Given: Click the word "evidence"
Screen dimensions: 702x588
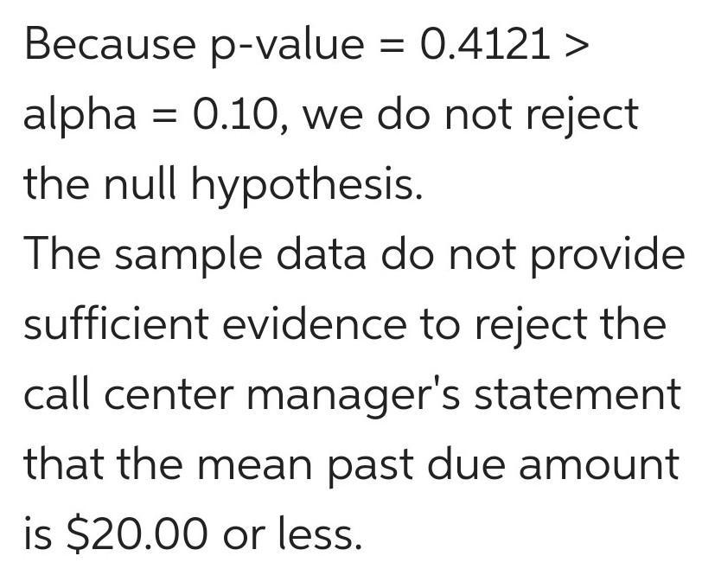Looking at the screenshot, I should click(x=315, y=323).
